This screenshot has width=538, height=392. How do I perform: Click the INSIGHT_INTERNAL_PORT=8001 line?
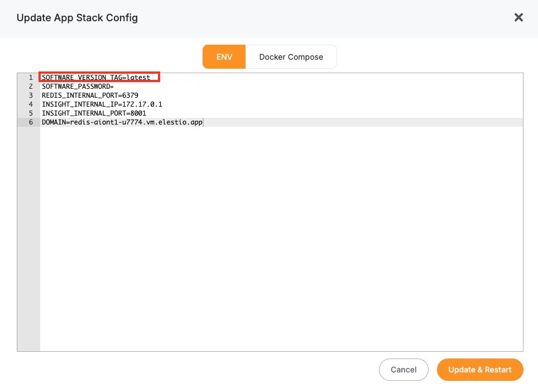tap(94, 113)
